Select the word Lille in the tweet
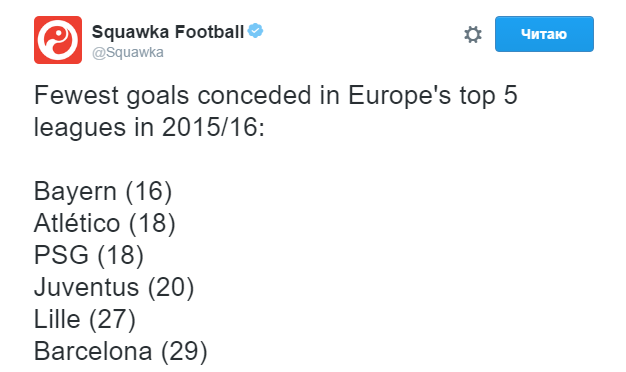This screenshot has height=372, width=626. 57,319
